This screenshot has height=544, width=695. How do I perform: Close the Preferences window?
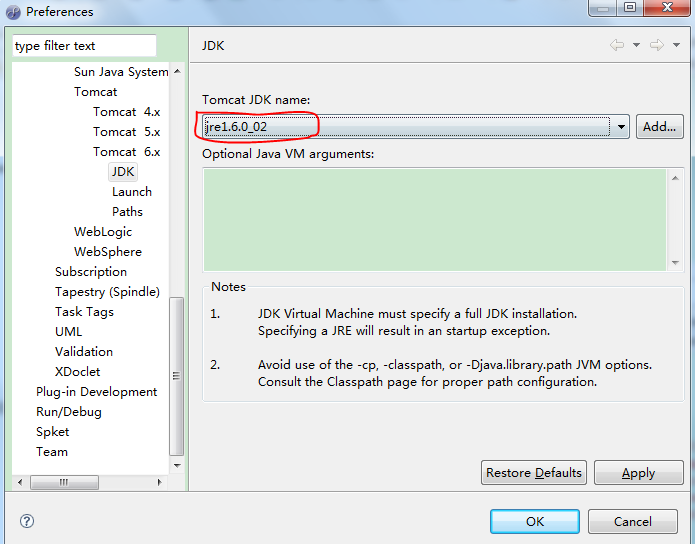[x=667, y=8]
